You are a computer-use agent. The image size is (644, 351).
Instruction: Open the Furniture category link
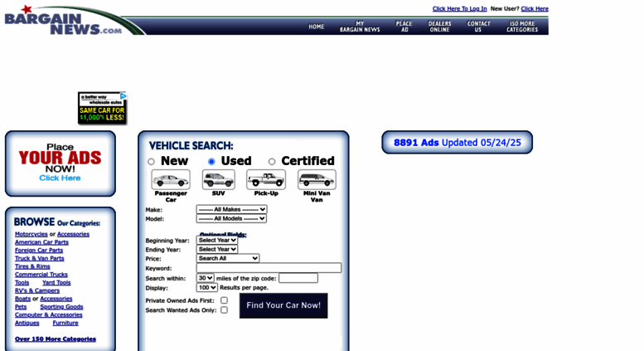tap(65, 323)
